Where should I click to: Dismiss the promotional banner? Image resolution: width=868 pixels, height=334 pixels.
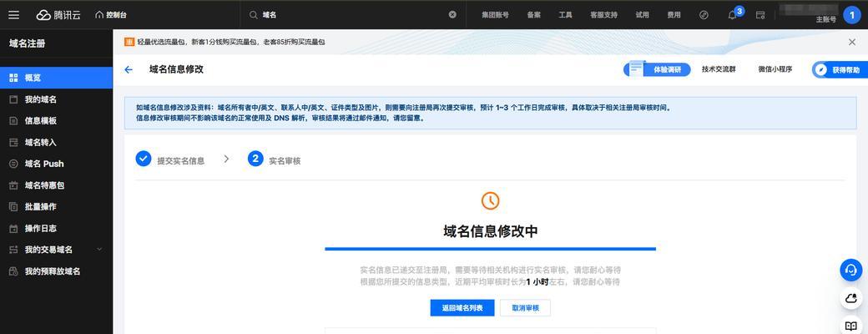pos(852,42)
